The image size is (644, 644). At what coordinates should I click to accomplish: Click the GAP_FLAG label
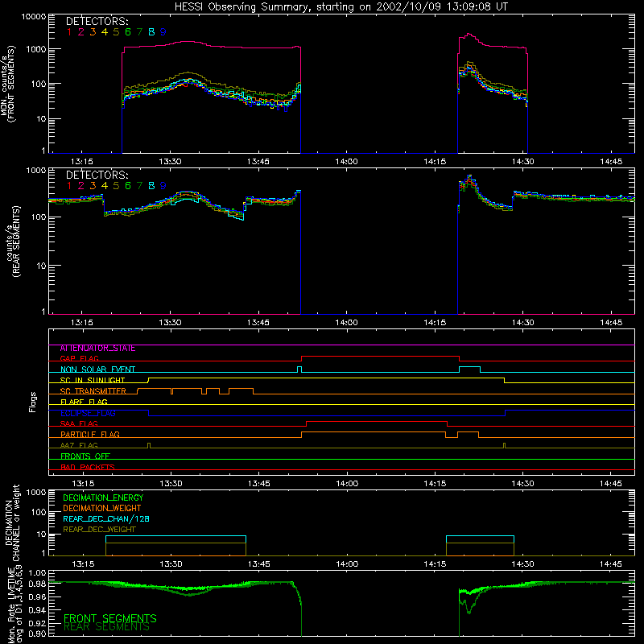pos(80,358)
